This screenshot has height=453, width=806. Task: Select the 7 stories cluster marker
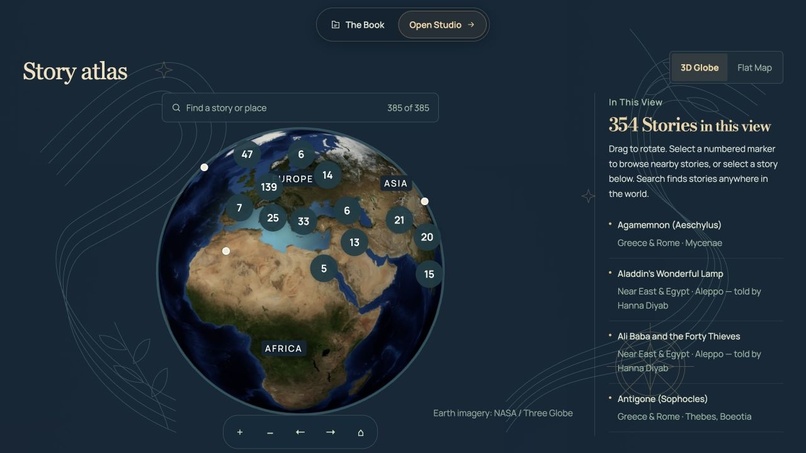point(239,208)
